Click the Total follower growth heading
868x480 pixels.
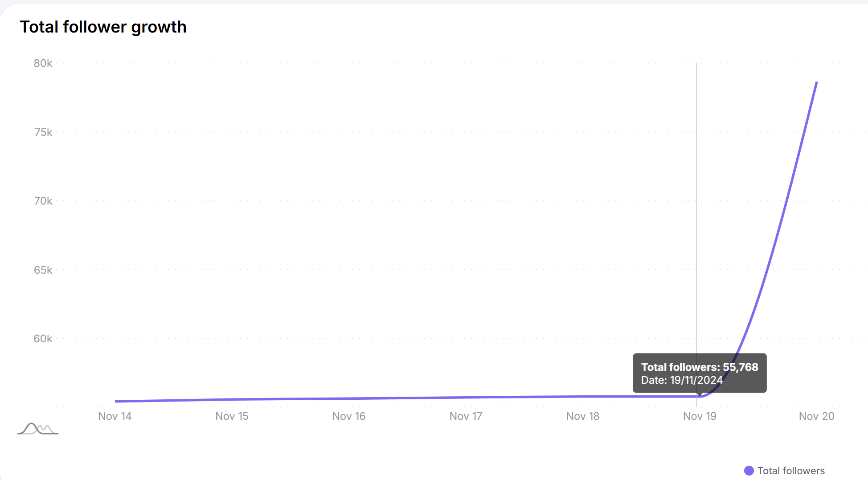tap(103, 27)
